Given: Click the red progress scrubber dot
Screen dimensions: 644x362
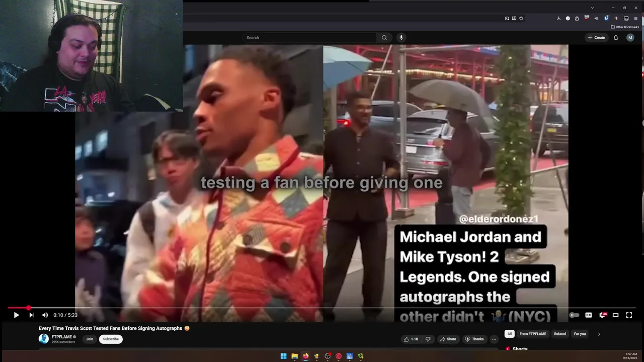Looking at the screenshot, I should tap(28, 308).
